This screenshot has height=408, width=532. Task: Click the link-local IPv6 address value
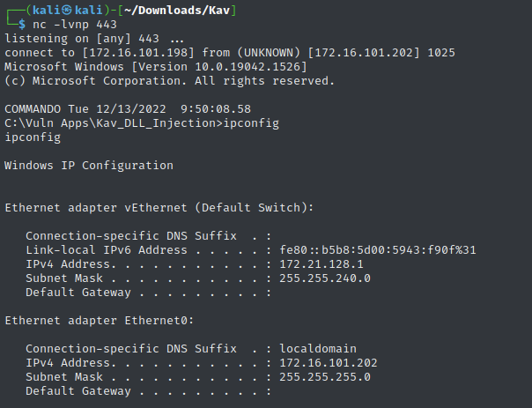378,250
